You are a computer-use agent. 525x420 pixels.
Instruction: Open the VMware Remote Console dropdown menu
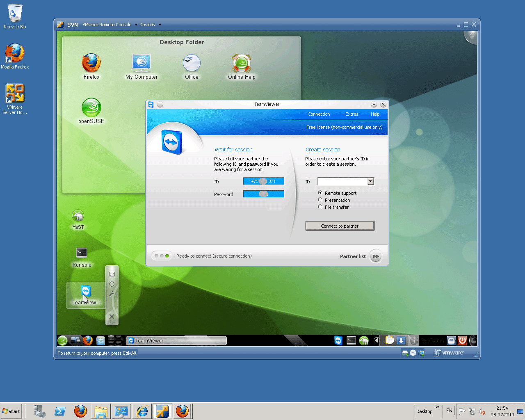110,25
